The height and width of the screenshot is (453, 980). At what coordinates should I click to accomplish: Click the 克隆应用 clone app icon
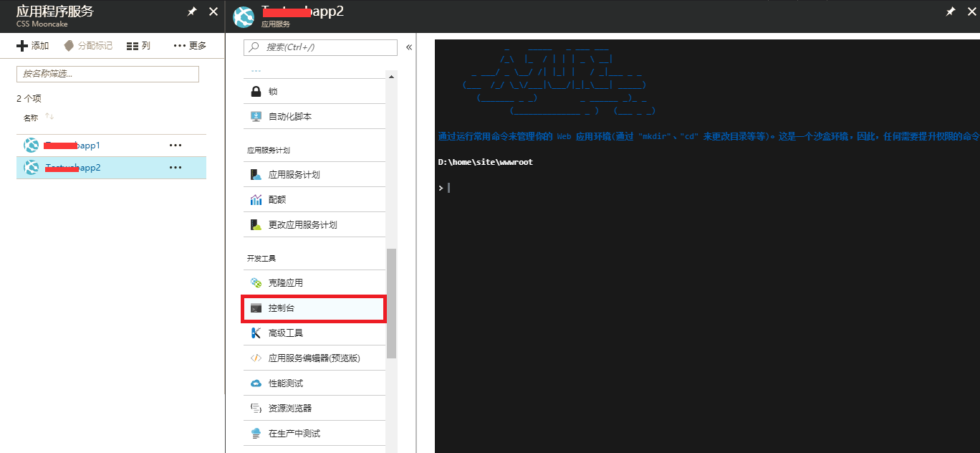point(256,282)
